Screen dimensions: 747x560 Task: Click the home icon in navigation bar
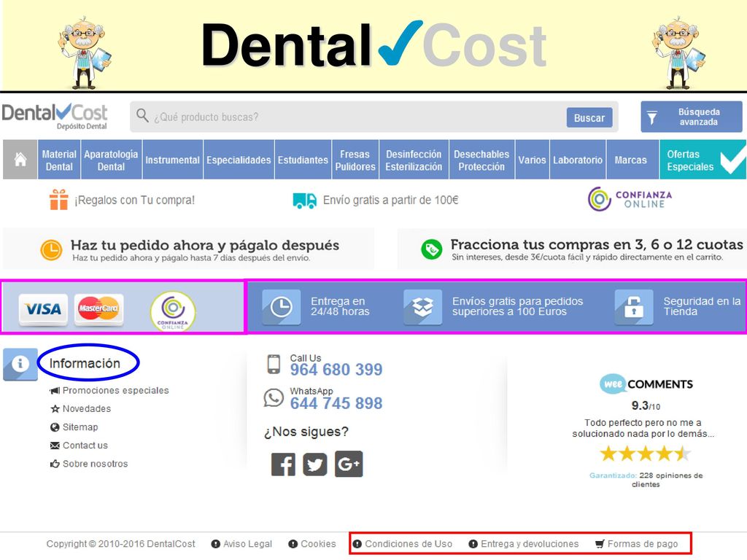[20, 160]
